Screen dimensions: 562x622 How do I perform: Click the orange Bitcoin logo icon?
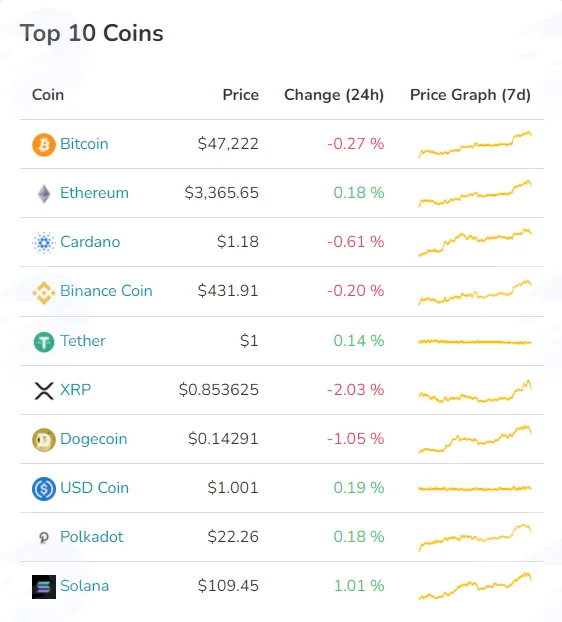[x=44, y=145]
